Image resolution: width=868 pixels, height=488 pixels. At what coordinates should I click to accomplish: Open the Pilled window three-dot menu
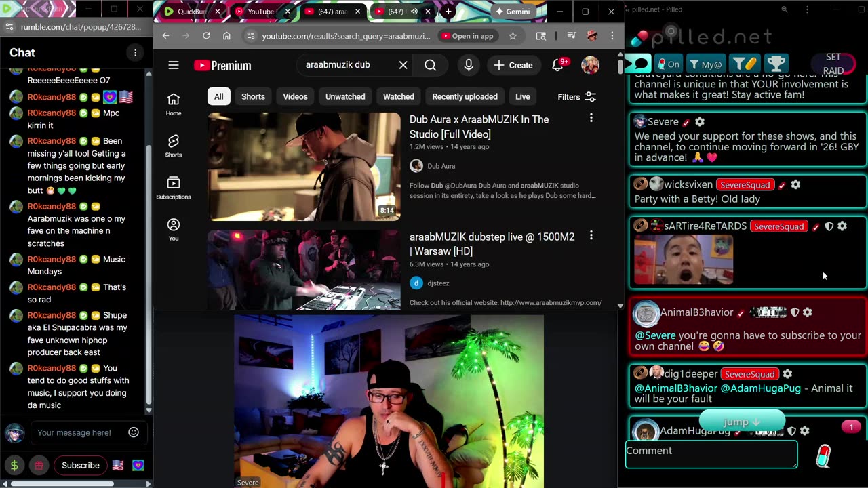(807, 9)
